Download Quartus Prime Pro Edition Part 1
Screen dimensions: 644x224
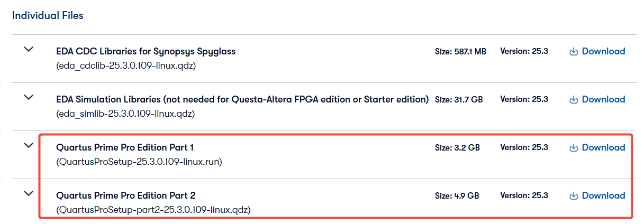coord(603,147)
